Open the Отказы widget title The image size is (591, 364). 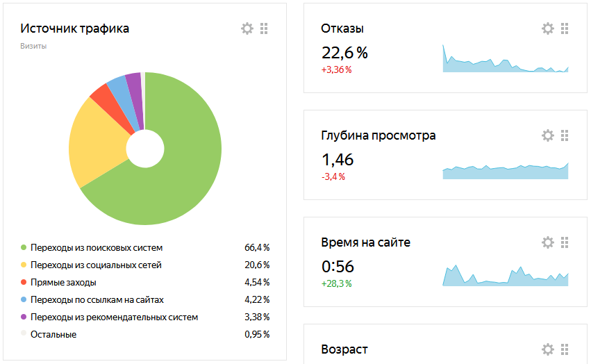click(342, 28)
